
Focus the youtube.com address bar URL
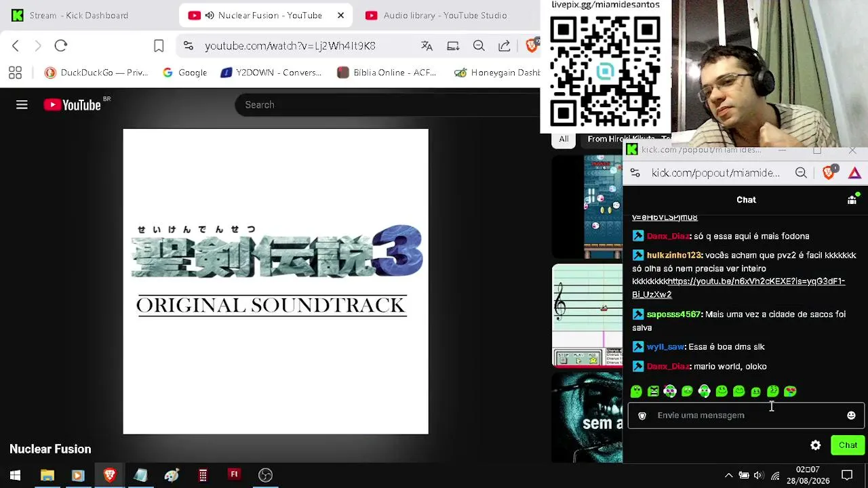coord(290,45)
